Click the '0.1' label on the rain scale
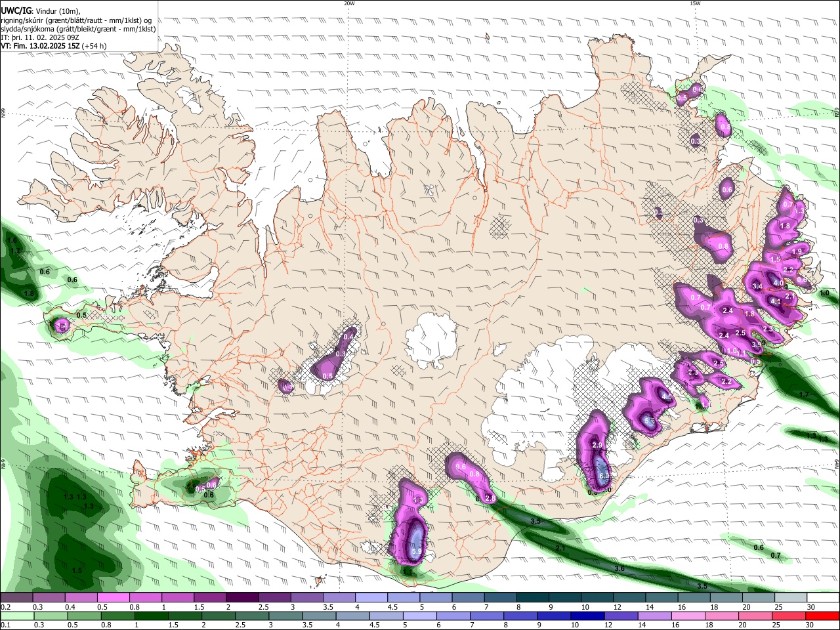The width and height of the screenshot is (840, 630). pos(5,625)
